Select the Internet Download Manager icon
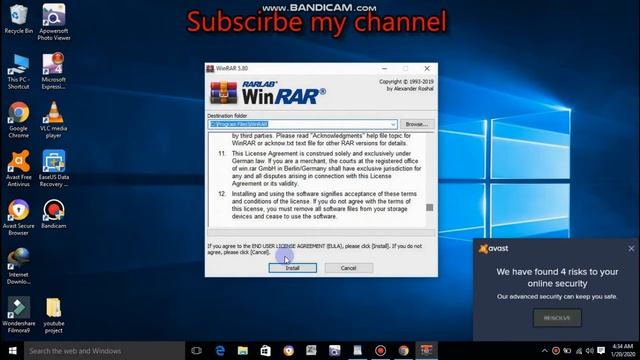640x360 pixels. 18,266
